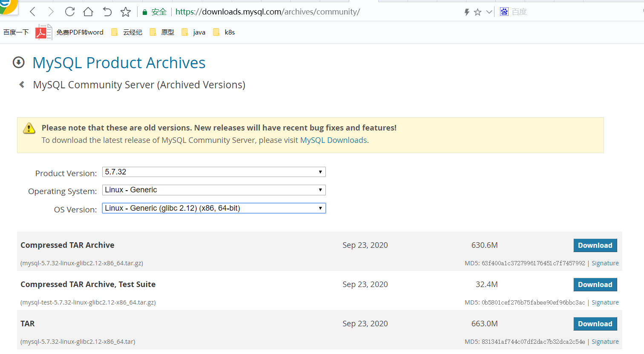
Task: Click the MD5 hash starting 0b5801ce
Action: (x=533, y=302)
